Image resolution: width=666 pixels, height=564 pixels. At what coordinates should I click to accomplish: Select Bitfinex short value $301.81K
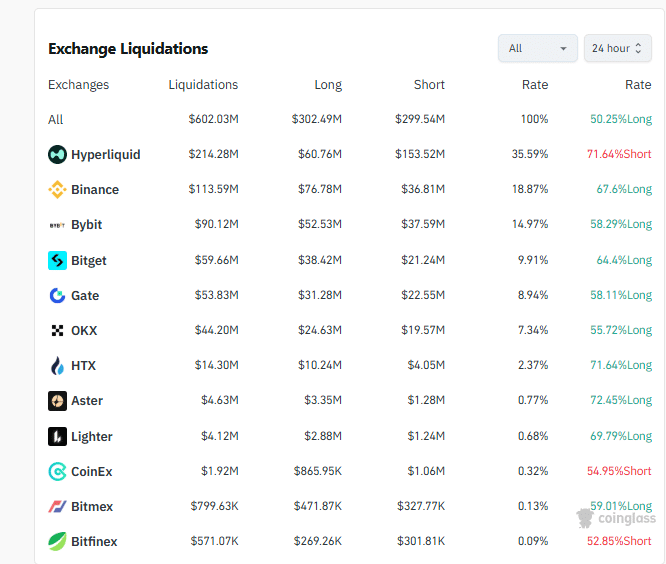[421, 541]
